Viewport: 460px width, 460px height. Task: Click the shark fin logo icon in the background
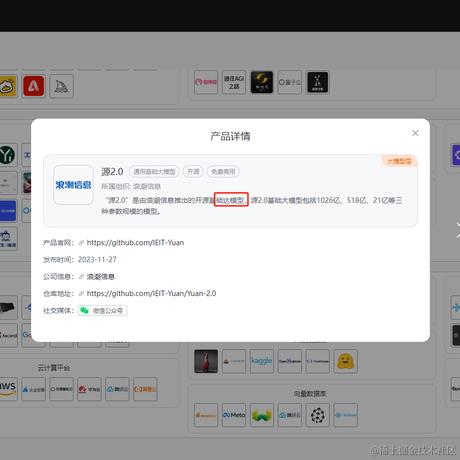61,86
